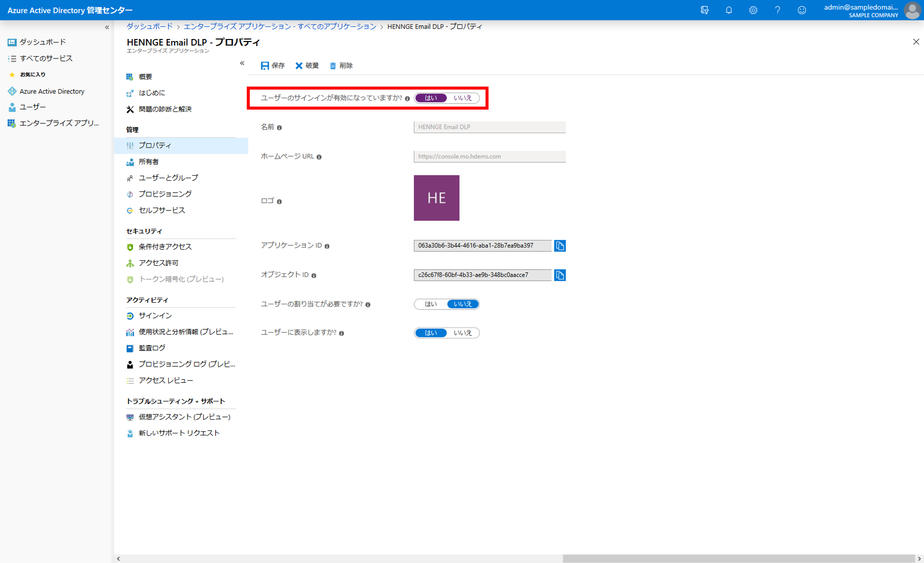The height and width of the screenshot is (563, 924).
Task: Go to エンタープライズ アプリケーション breadcrumb link
Action: 280,27
